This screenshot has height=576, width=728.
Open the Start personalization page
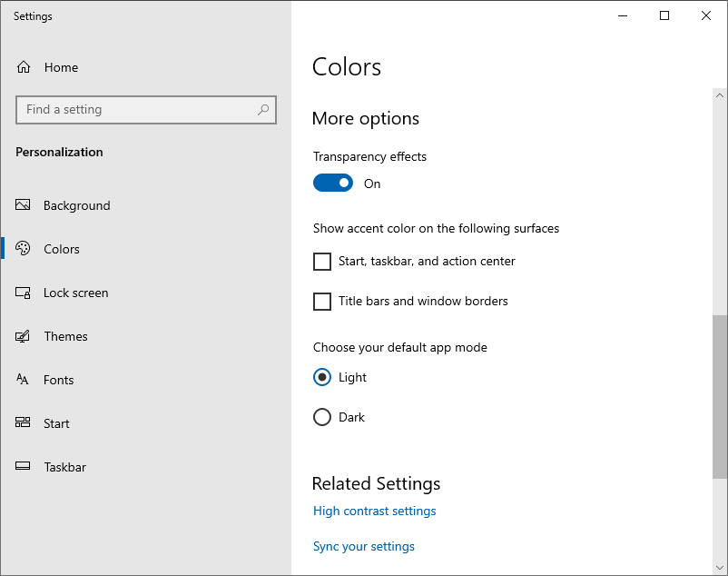point(56,423)
